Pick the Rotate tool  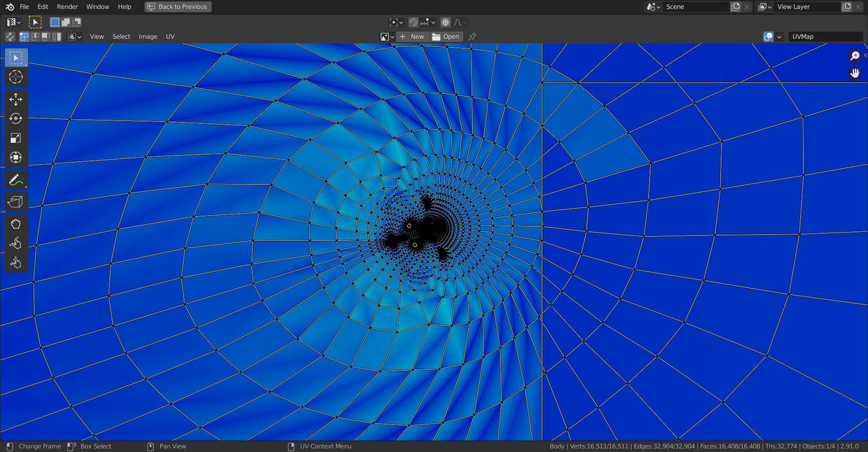(16, 118)
